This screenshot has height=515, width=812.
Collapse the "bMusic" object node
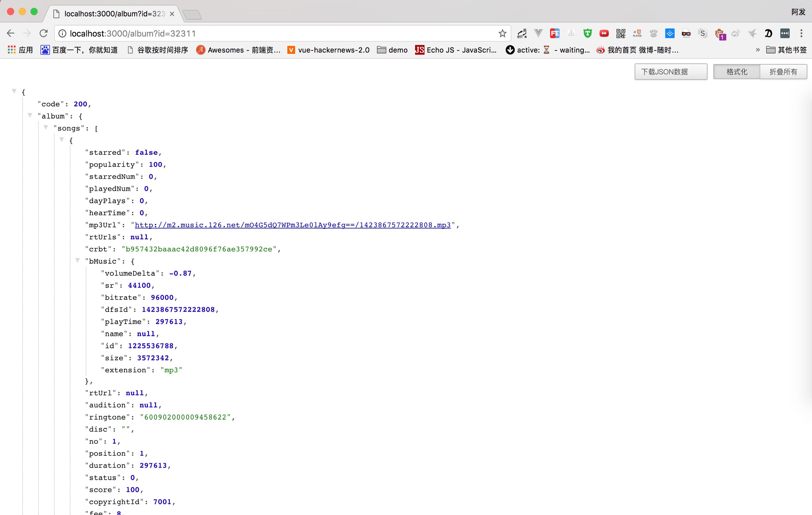78,260
